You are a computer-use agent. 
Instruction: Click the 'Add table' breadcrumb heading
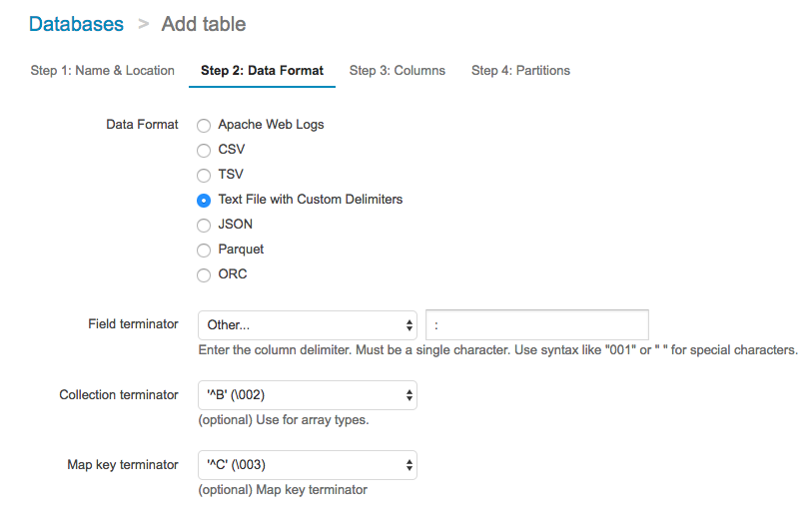(x=203, y=24)
